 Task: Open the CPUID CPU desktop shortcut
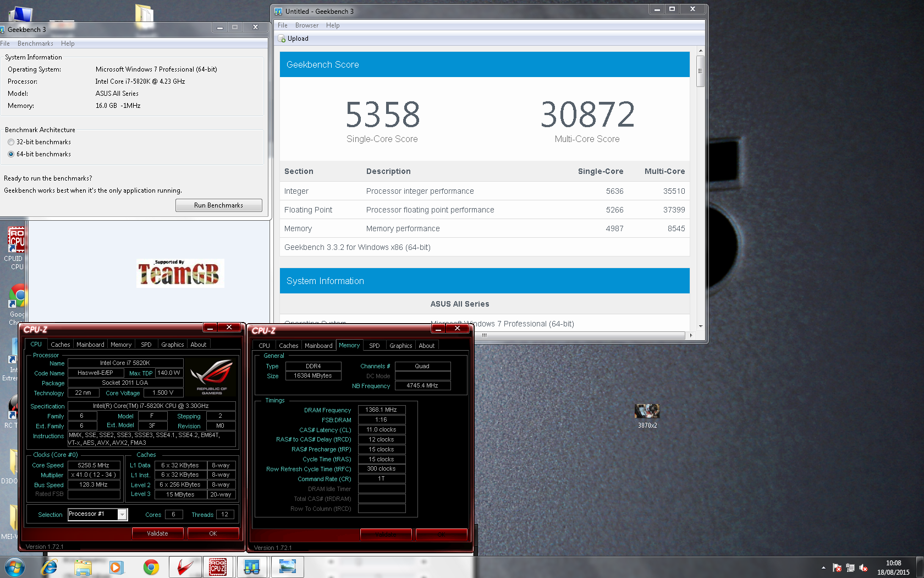click(15, 248)
